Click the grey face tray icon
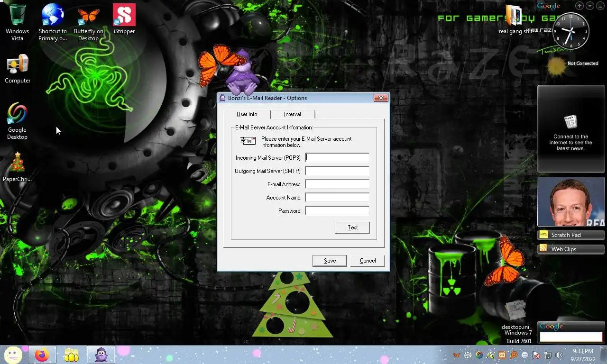607x364 pixels. pyautogui.click(x=525, y=355)
